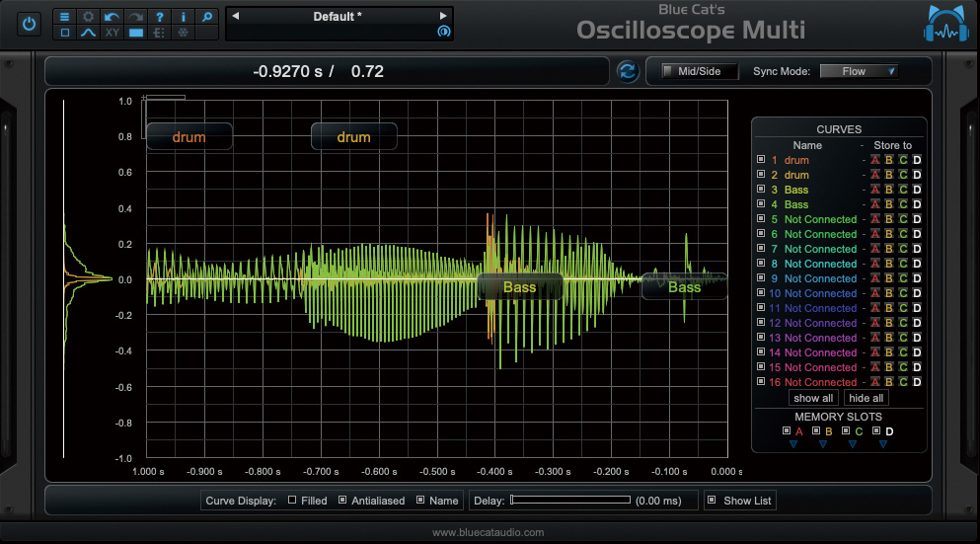This screenshot has width=980, height=544.
Task: Toggle visibility checkbox for curve 1 drum
Action: click(761, 160)
